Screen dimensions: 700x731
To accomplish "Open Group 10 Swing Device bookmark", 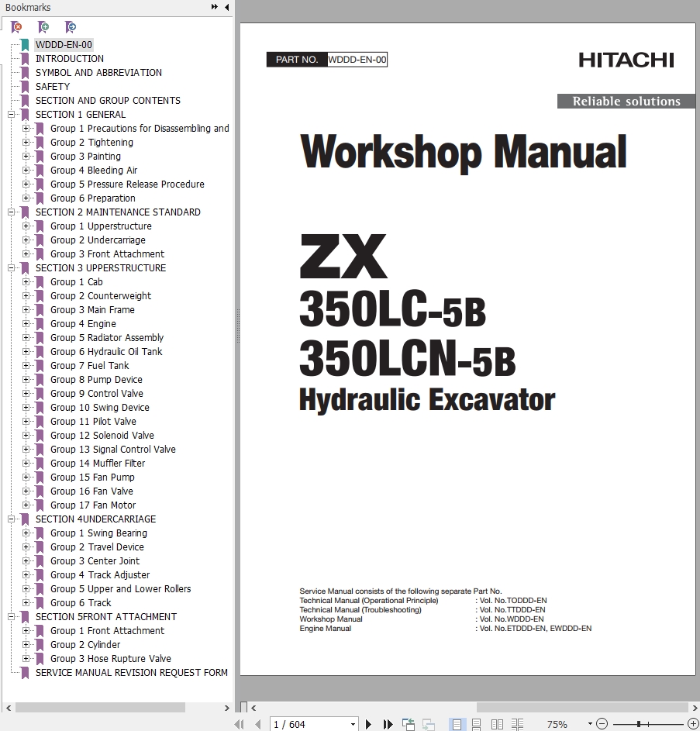I will (100, 408).
